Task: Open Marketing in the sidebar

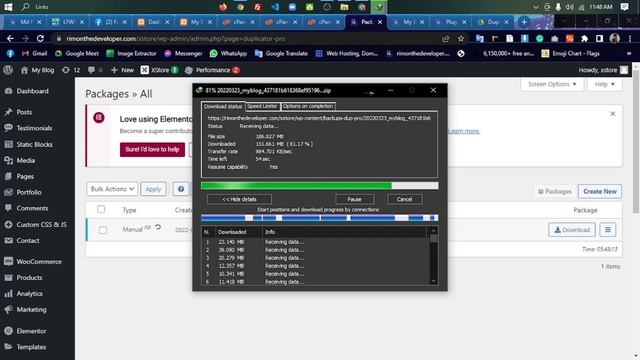Action: tap(25, 309)
